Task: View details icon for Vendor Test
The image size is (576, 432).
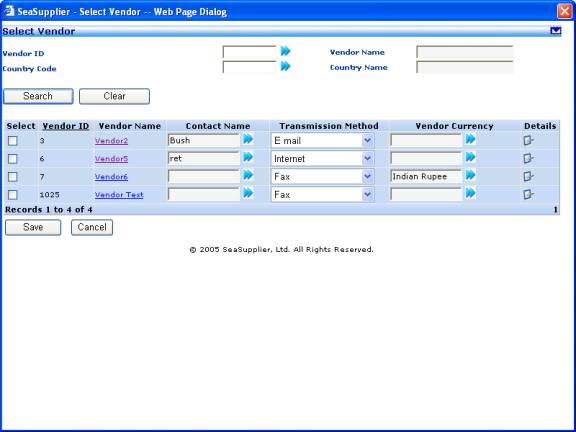Action: [x=528, y=194]
